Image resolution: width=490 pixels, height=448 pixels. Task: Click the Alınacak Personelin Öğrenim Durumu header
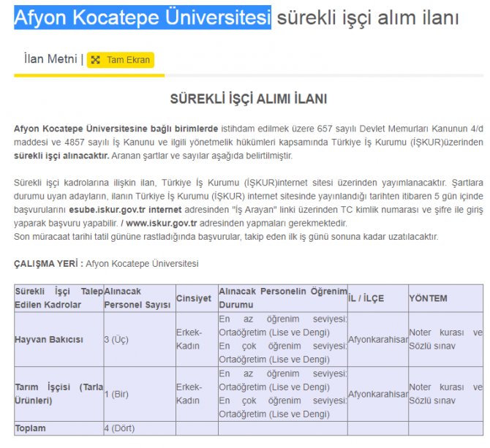click(283, 298)
